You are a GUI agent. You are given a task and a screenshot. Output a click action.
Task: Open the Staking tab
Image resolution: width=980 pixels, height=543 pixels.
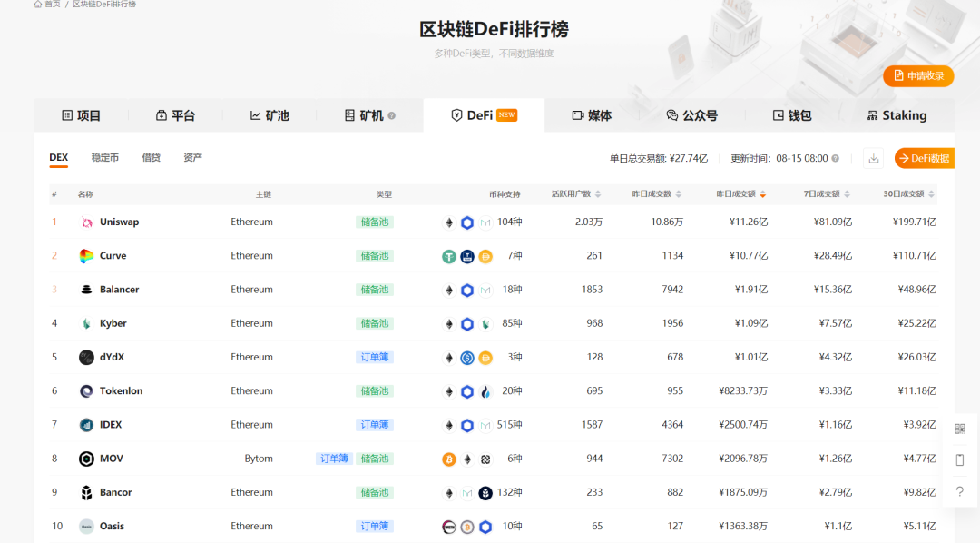tap(897, 115)
